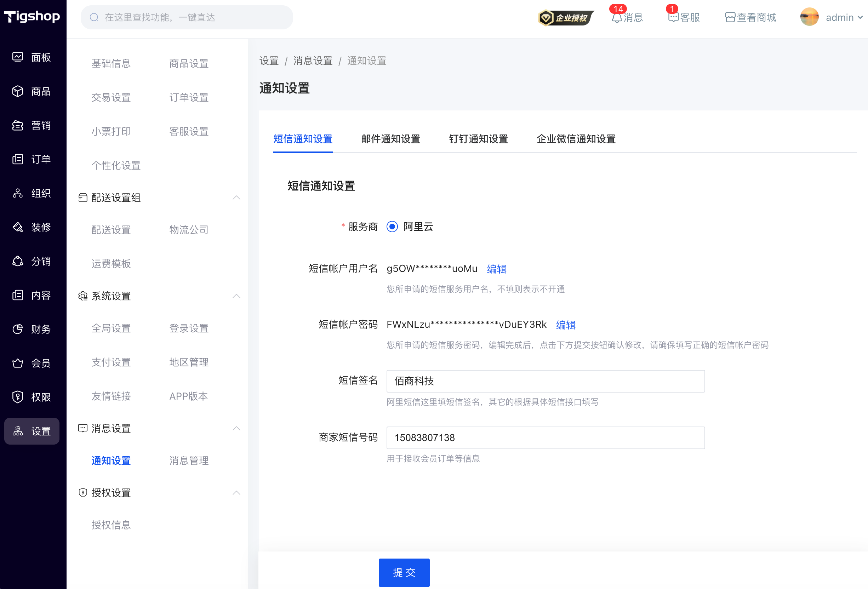Click the 企业授权 badge icon
This screenshot has width=868, height=589.
(x=565, y=18)
